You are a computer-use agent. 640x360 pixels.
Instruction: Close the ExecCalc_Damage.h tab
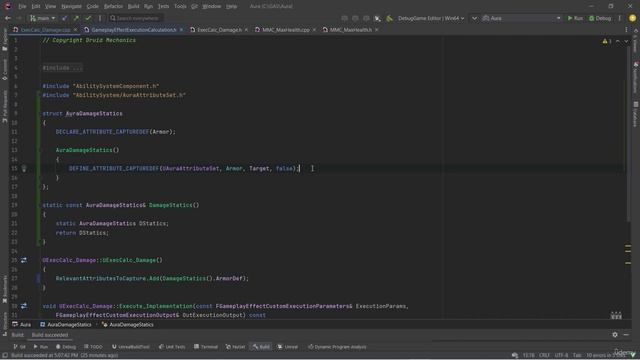pos(246,30)
